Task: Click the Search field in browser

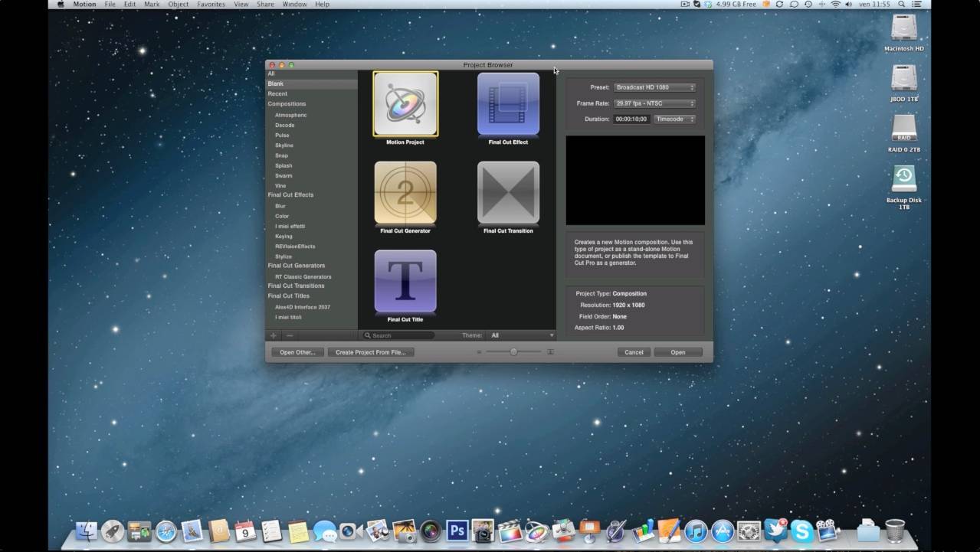Action: [x=398, y=335]
